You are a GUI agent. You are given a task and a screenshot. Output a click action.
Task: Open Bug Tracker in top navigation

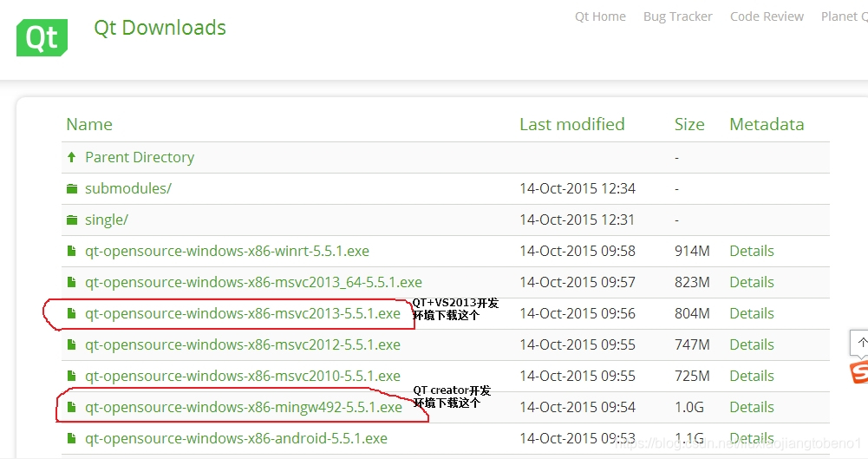pyautogui.click(x=677, y=16)
